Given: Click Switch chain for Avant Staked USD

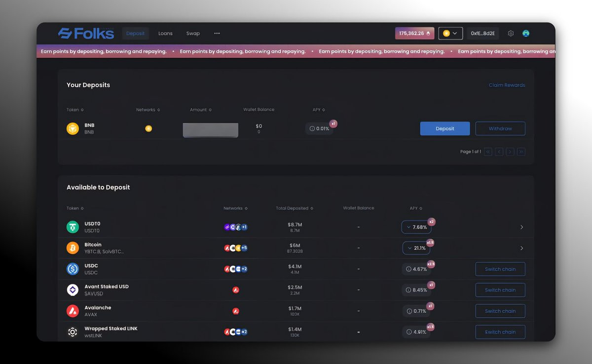Looking at the screenshot, I should click(500, 290).
